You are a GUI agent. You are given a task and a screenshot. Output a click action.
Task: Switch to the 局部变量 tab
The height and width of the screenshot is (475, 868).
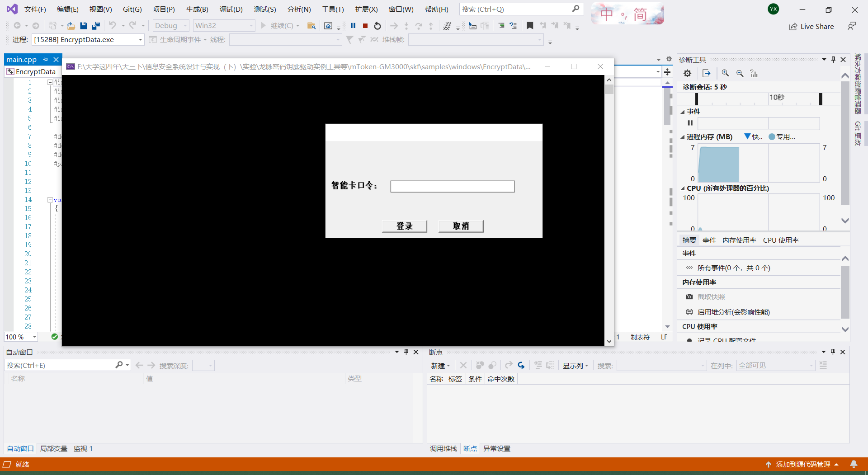54,449
